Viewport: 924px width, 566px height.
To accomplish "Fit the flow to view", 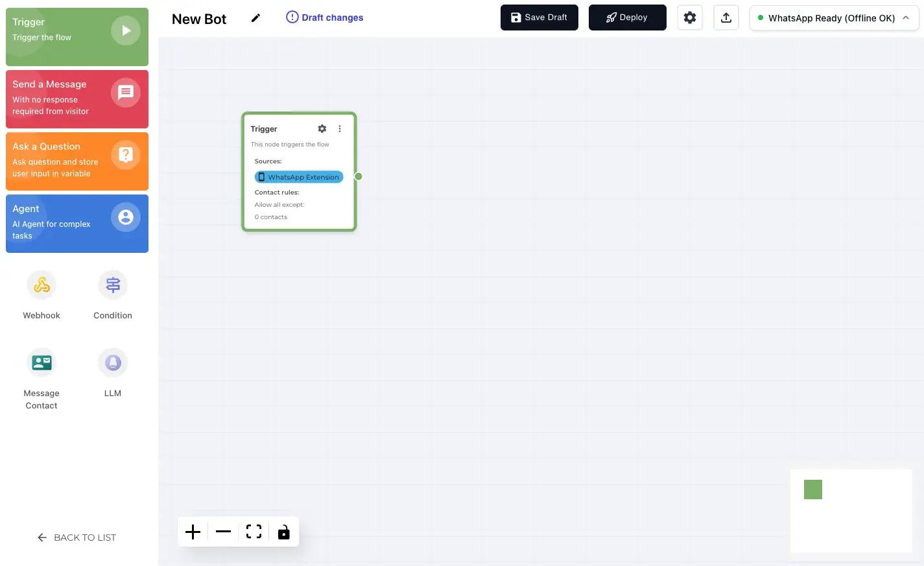I will pos(254,532).
